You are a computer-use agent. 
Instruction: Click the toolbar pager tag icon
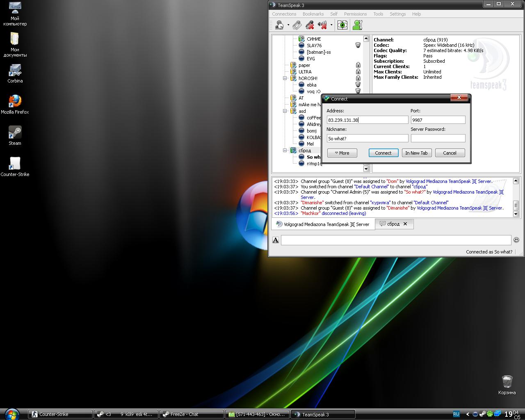[x=297, y=25]
